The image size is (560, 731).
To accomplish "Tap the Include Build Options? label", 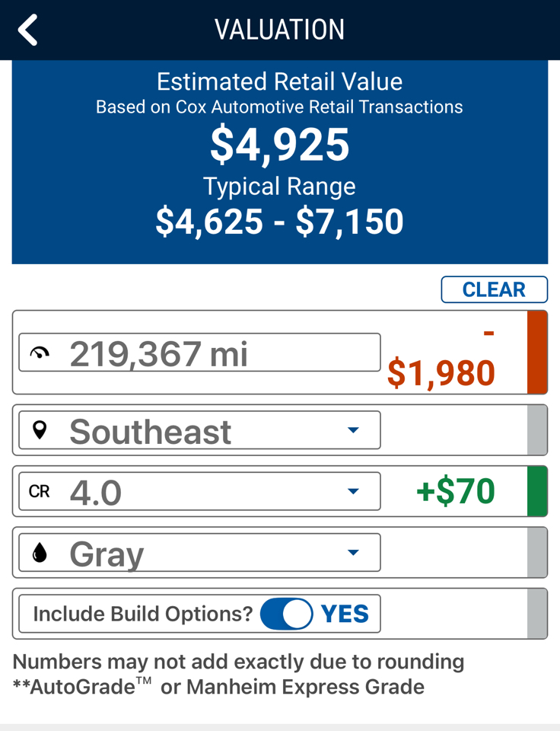I will pyautogui.click(x=142, y=614).
